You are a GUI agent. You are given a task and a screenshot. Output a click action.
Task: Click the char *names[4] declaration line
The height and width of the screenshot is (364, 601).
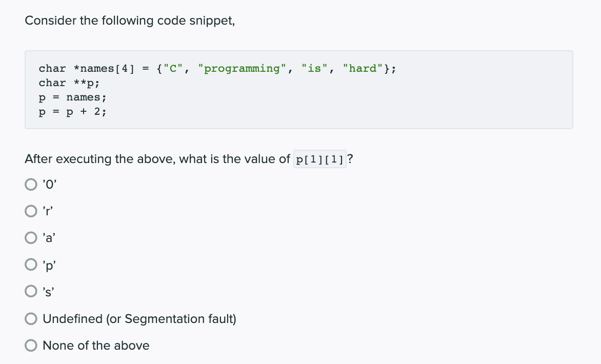(217, 69)
